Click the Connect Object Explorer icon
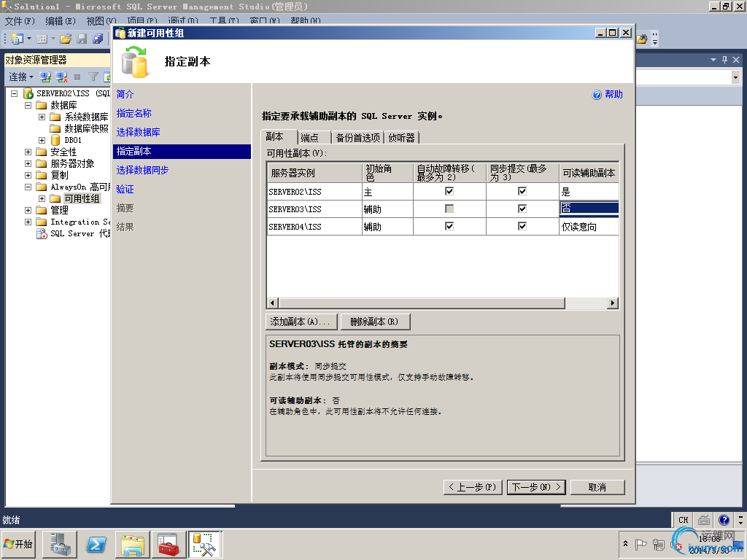 pyautogui.click(x=45, y=77)
